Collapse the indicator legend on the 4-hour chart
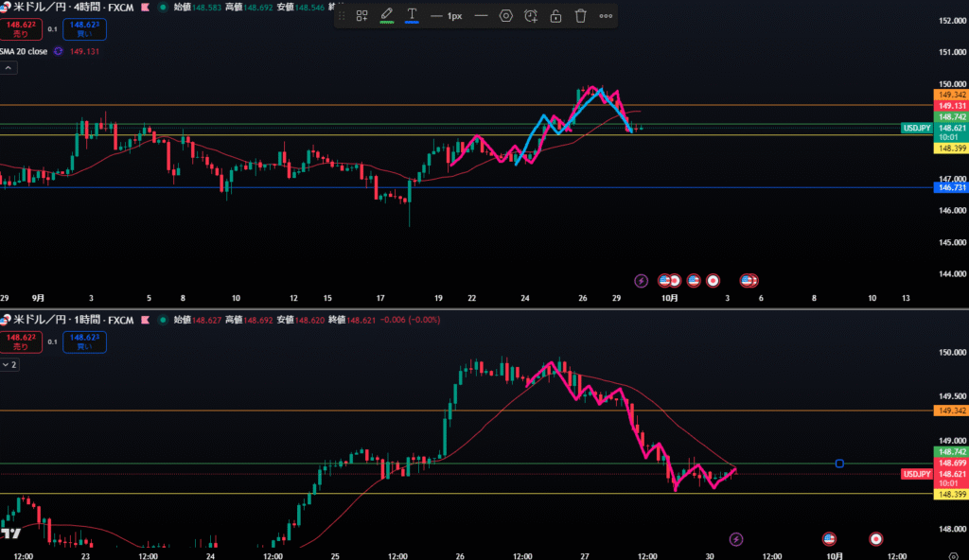This screenshot has height=560, width=969. [x=9, y=68]
